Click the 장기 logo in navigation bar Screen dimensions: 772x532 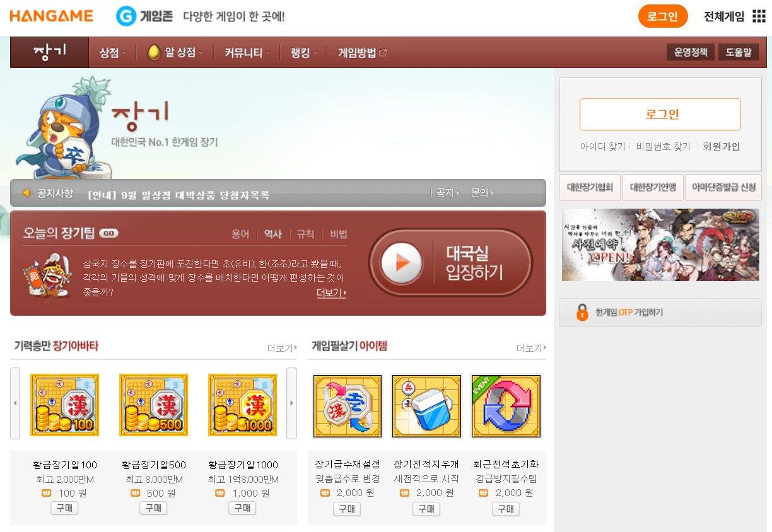pyautogui.click(x=49, y=52)
